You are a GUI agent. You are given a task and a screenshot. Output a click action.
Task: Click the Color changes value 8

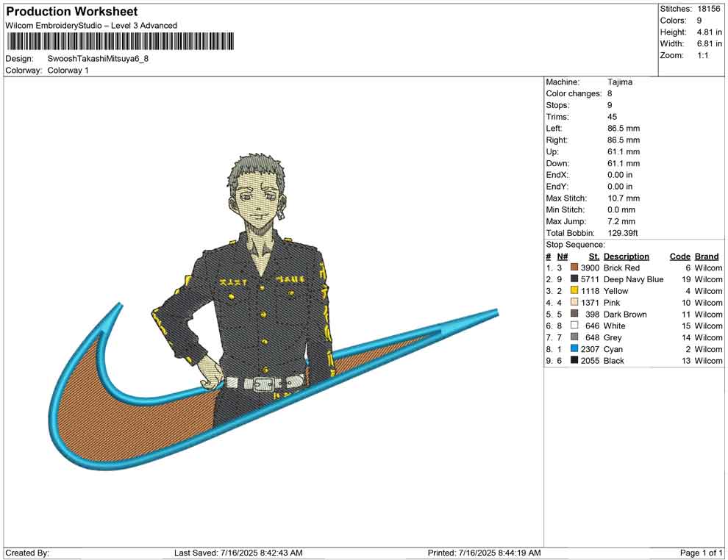coord(610,93)
